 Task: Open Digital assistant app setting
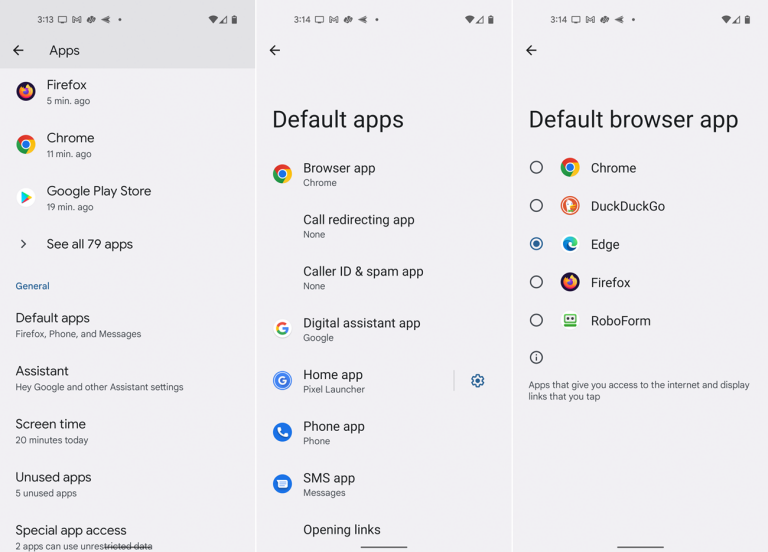pyautogui.click(x=361, y=329)
